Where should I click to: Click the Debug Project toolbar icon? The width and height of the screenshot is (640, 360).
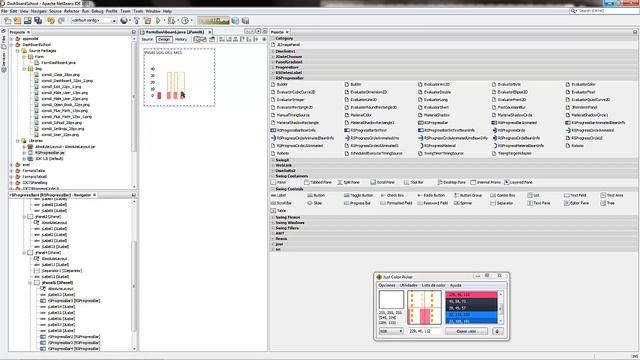(x=172, y=20)
